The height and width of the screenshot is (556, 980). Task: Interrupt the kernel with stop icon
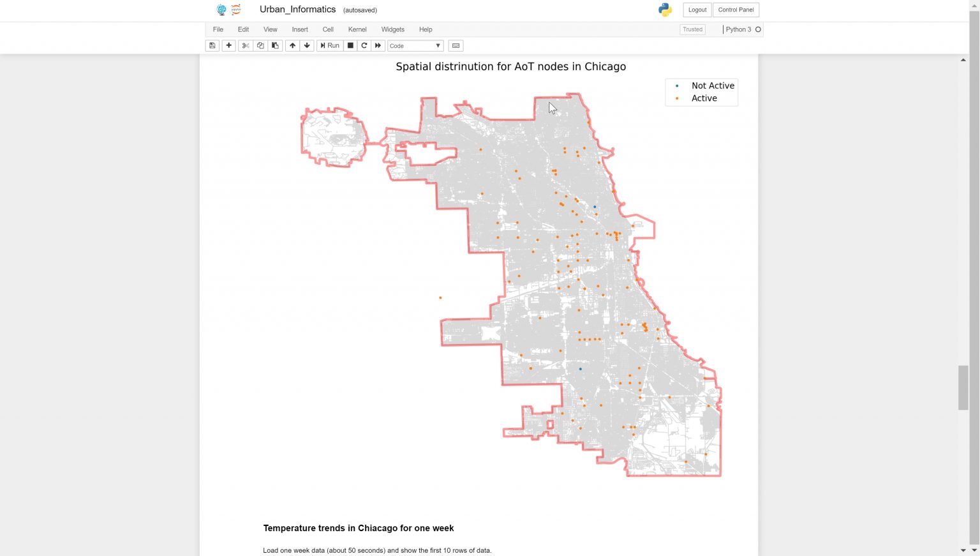pyautogui.click(x=350, y=45)
